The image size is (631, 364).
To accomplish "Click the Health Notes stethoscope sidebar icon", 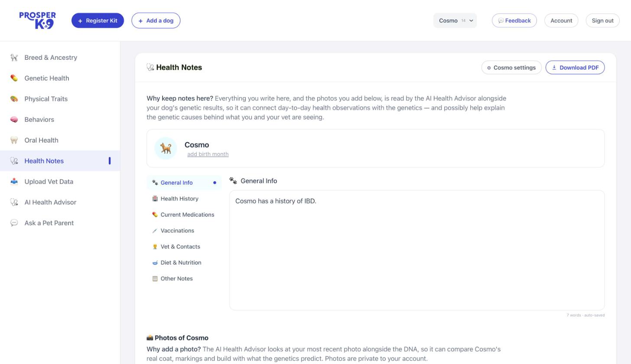I will (14, 161).
